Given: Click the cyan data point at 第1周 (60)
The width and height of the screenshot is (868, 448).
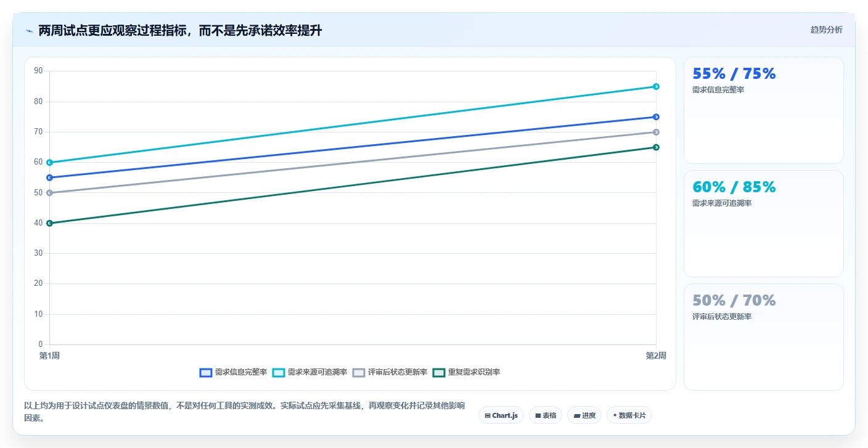Looking at the screenshot, I should click(x=49, y=163).
